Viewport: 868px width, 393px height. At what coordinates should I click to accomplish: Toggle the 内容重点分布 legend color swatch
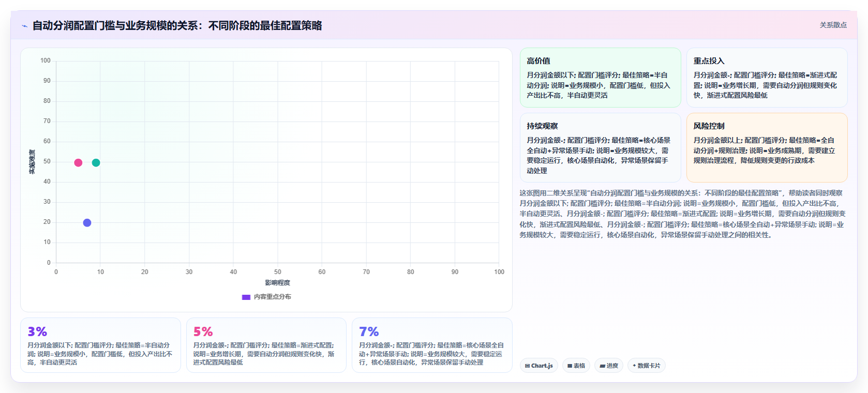246,297
